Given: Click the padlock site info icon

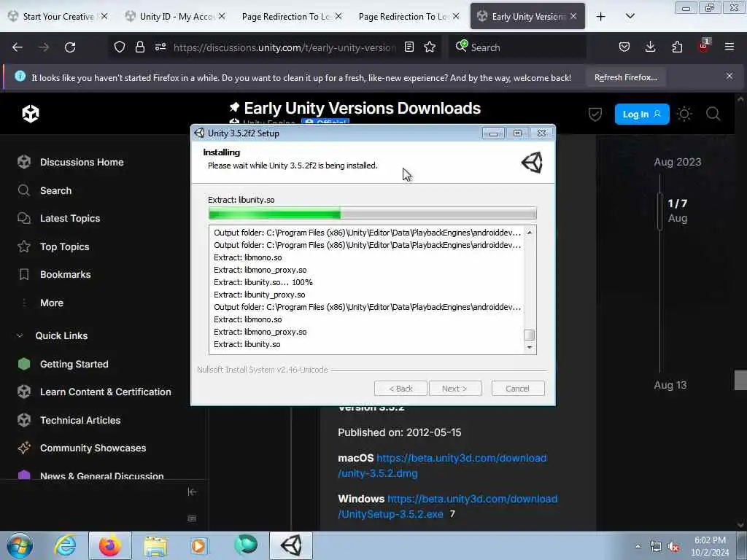Looking at the screenshot, I should pyautogui.click(x=139, y=47).
